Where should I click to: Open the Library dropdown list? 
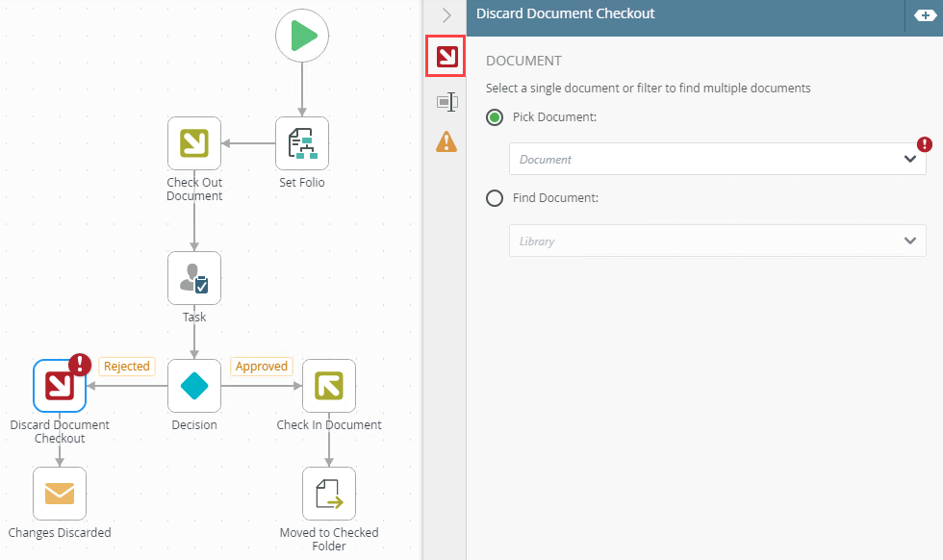click(717, 241)
